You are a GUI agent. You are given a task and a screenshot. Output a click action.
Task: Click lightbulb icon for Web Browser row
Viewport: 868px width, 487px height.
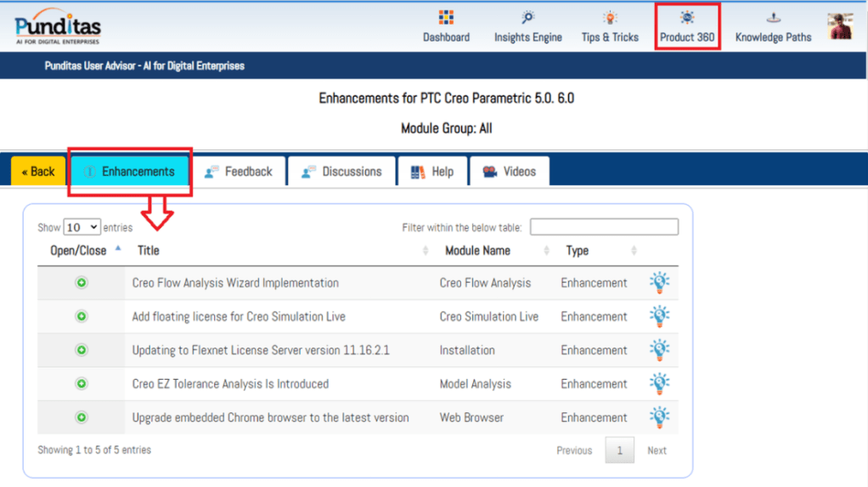(659, 417)
